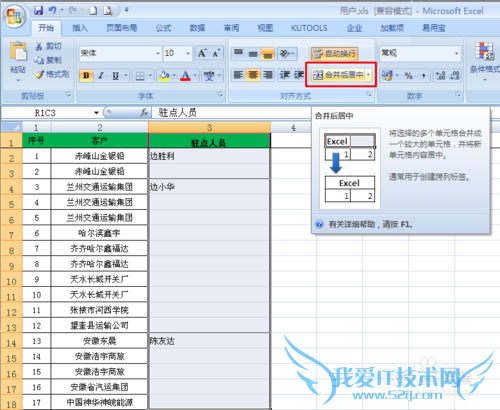Toggle 自动换行 wrap text

[x=334, y=53]
